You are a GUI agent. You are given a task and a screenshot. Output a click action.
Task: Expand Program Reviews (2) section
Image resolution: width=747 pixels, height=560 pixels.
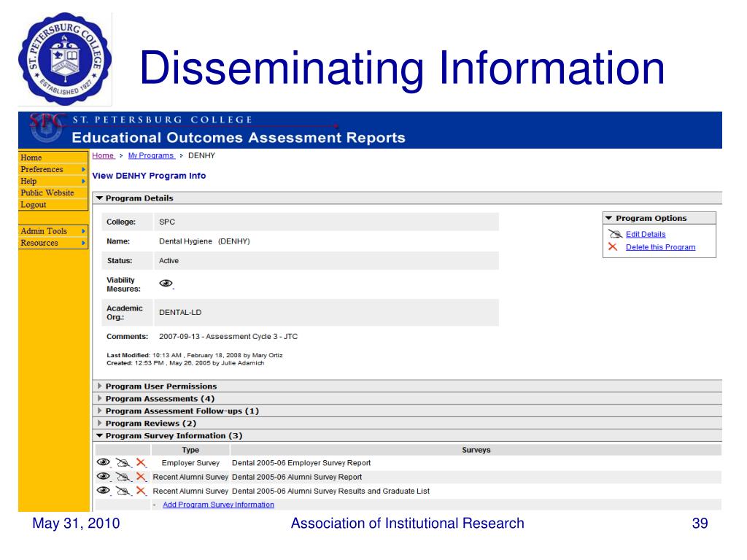click(99, 424)
